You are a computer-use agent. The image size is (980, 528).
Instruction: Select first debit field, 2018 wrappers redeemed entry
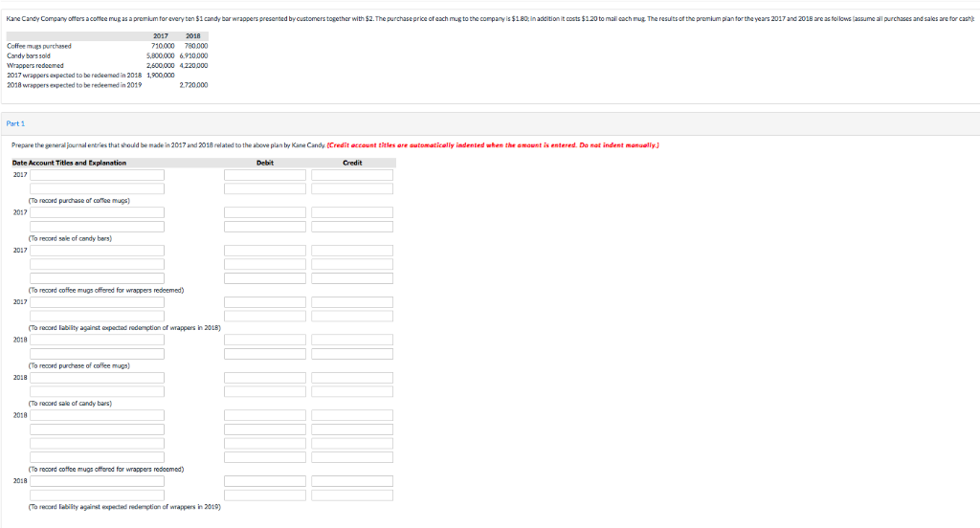[265, 415]
